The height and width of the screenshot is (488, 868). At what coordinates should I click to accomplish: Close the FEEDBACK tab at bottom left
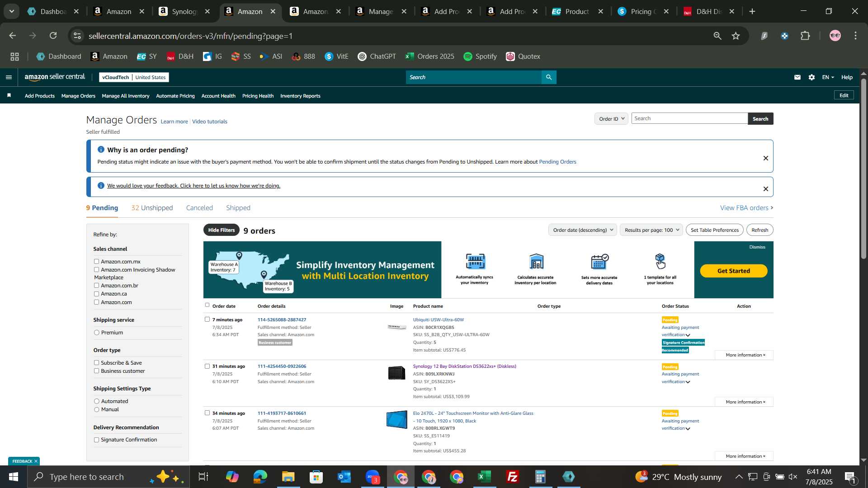[36, 461]
